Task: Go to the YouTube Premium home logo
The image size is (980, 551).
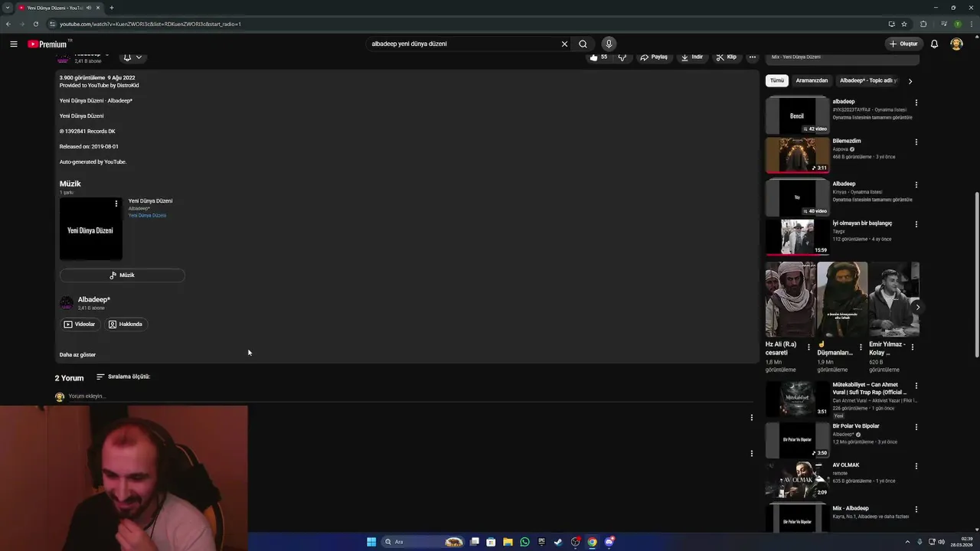Action: [x=47, y=44]
